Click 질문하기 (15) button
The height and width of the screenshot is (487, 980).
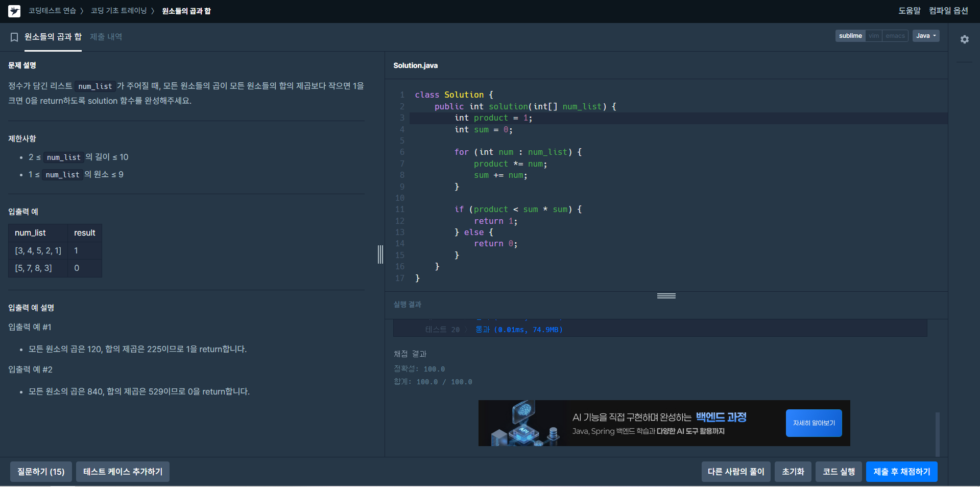[x=41, y=472]
